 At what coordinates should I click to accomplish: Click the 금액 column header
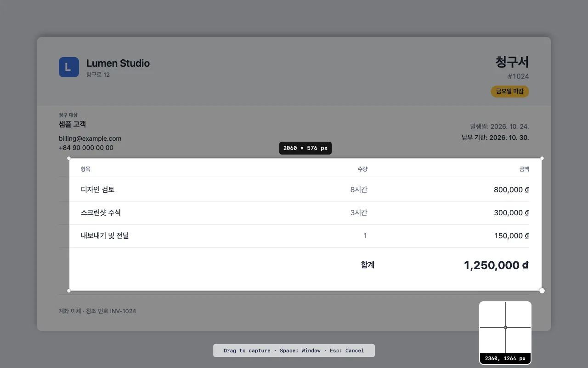(x=524, y=169)
